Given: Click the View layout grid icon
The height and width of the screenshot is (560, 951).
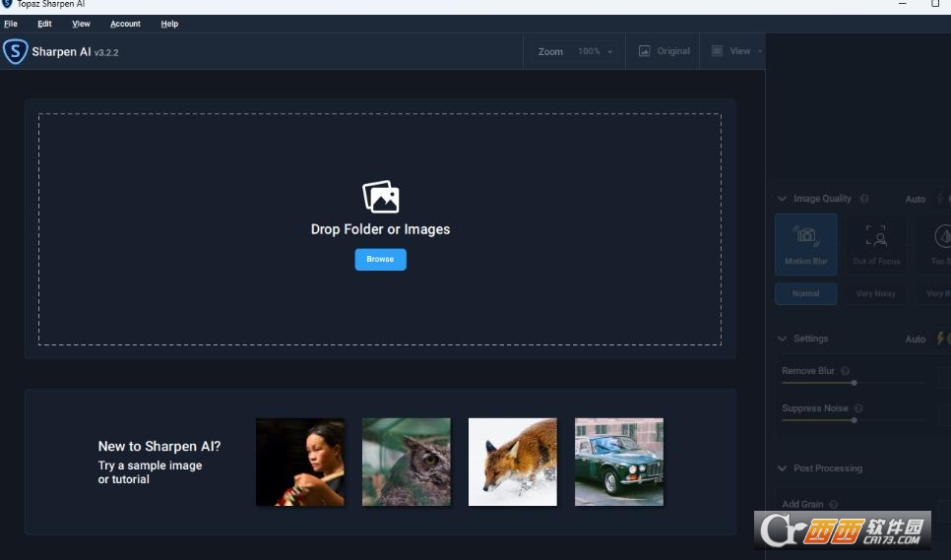Looking at the screenshot, I should [x=717, y=51].
